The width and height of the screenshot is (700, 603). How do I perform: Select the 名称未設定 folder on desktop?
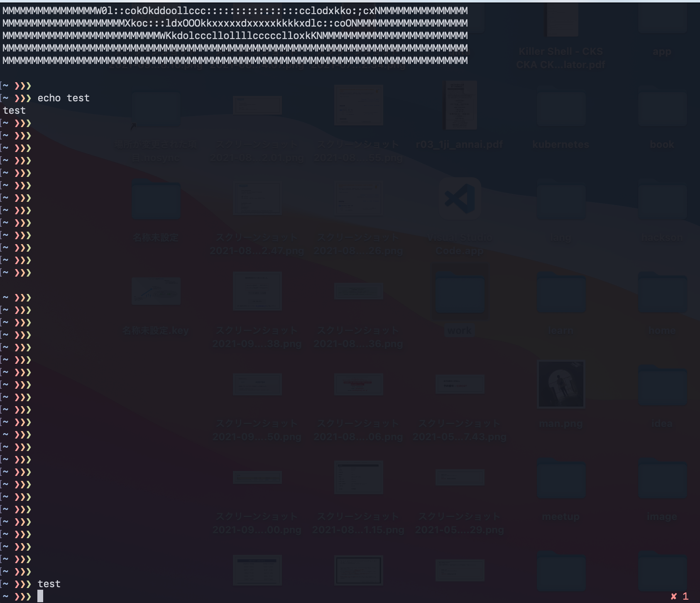tap(156, 200)
